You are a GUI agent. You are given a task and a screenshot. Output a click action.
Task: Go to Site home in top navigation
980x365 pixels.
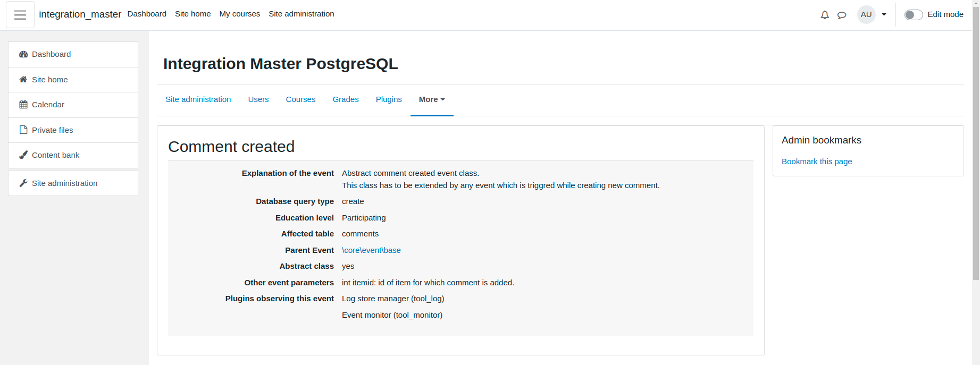pos(192,14)
